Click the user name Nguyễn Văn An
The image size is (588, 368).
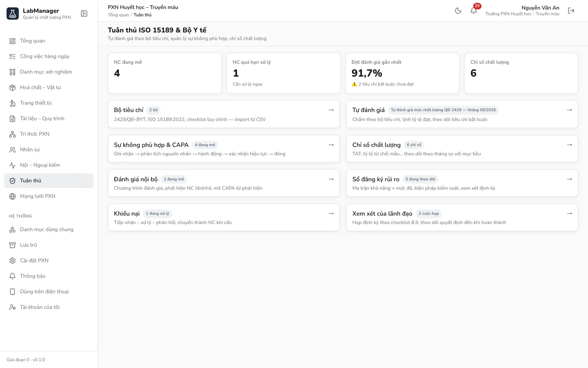click(540, 8)
